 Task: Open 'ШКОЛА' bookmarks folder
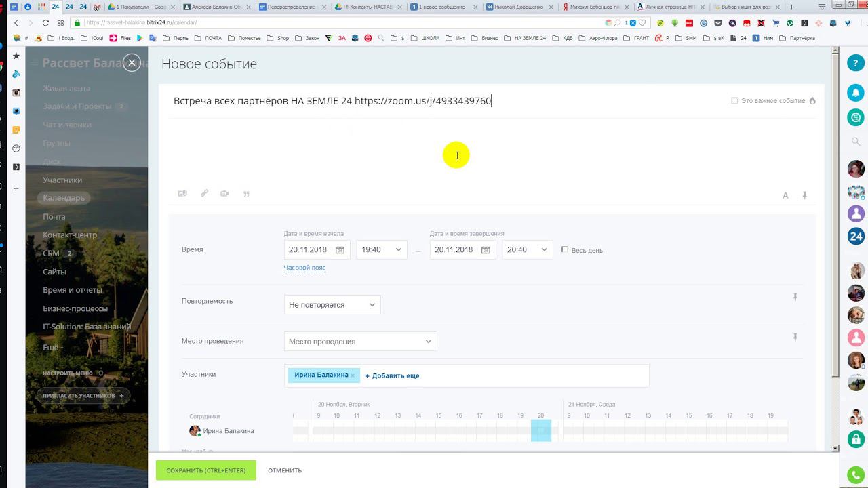(x=425, y=38)
